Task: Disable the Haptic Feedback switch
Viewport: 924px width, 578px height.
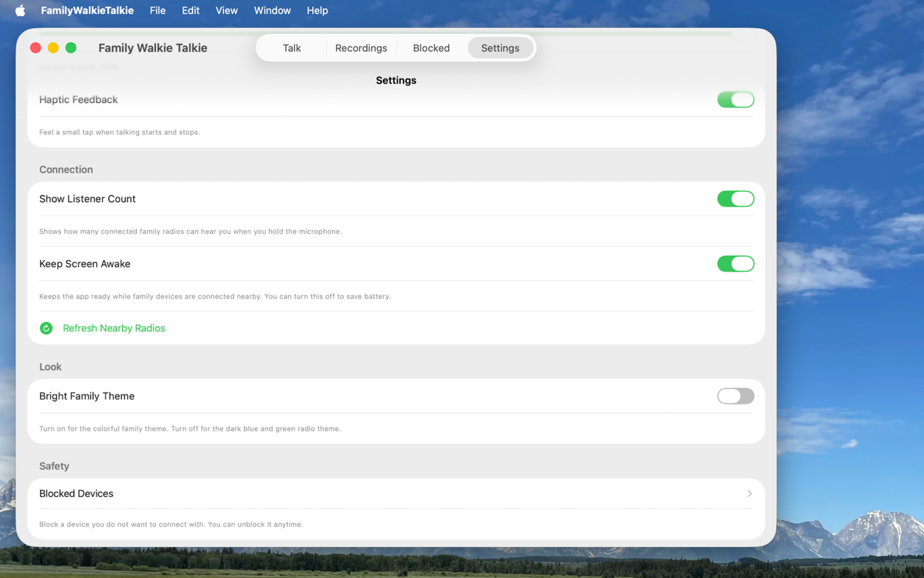Action: [x=735, y=100]
